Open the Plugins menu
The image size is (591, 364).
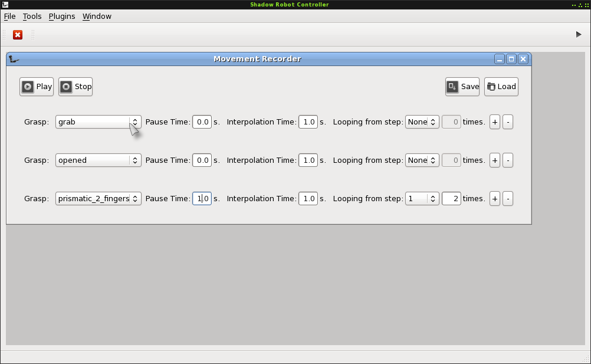click(62, 17)
